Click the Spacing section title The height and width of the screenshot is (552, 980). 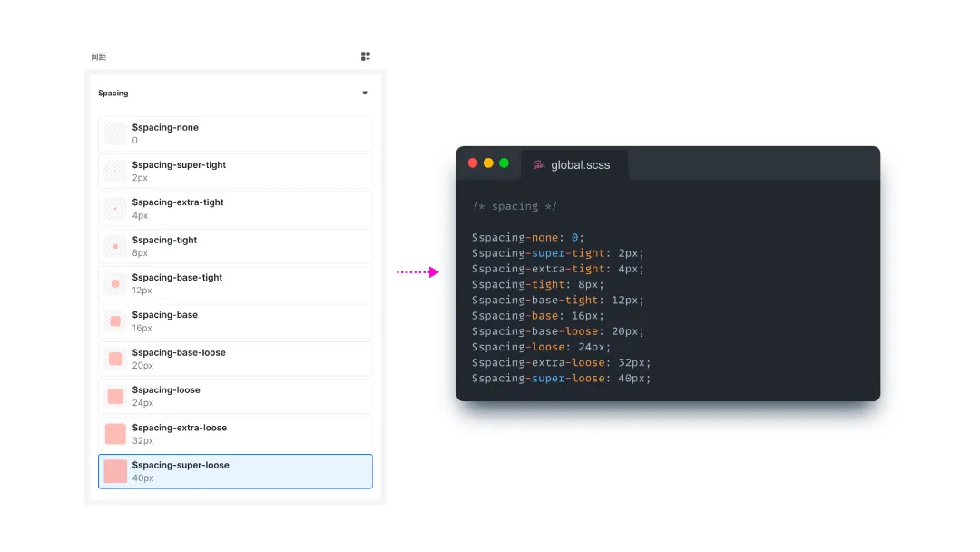(113, 94)
